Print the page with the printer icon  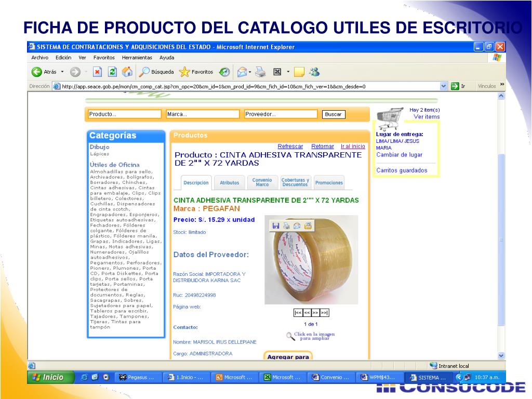260,72
